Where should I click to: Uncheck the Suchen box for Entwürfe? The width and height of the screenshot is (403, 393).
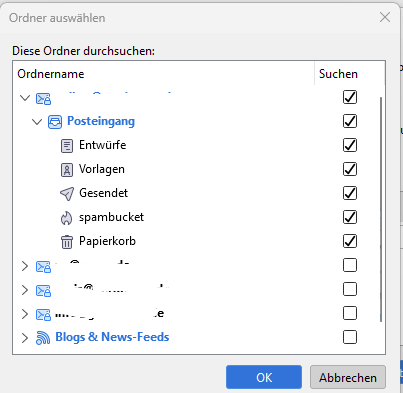pos(350,145)
